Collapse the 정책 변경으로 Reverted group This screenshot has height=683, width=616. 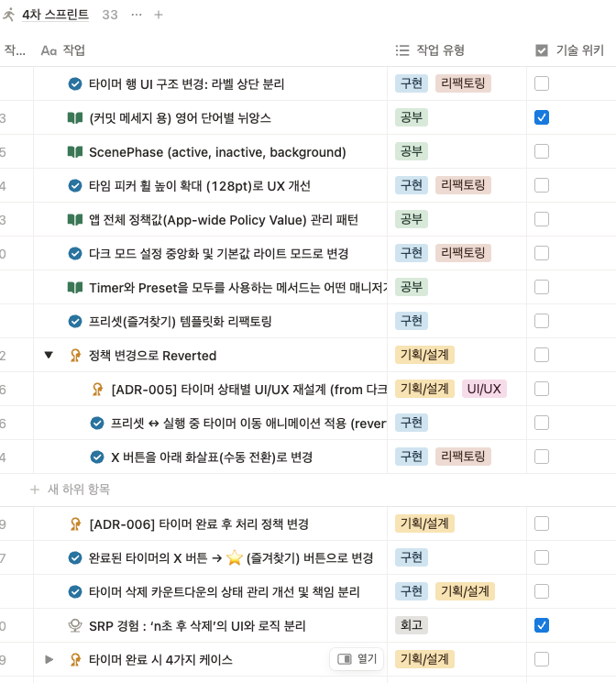point(49,355)
